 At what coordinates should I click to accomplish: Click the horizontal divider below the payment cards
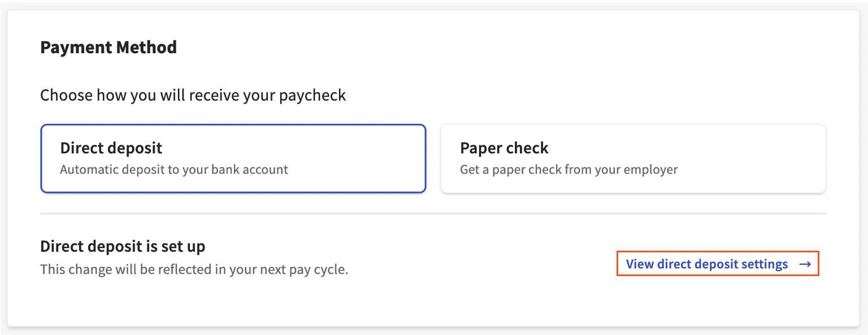[433, 214]
